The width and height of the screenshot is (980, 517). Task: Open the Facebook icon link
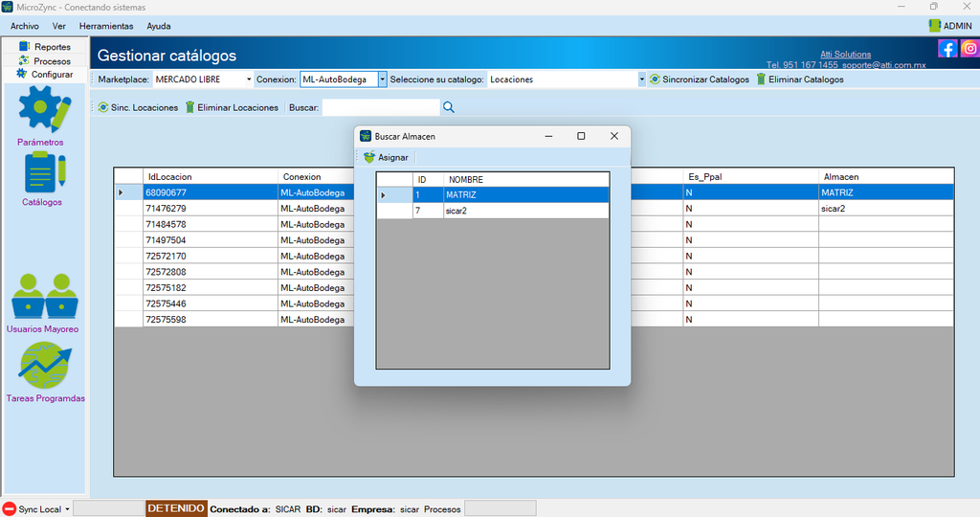click(947, 48)
